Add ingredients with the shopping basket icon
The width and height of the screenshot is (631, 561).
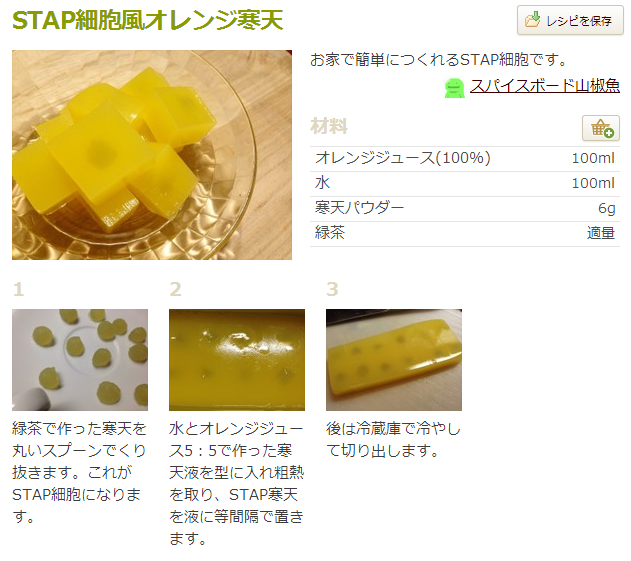600,128
